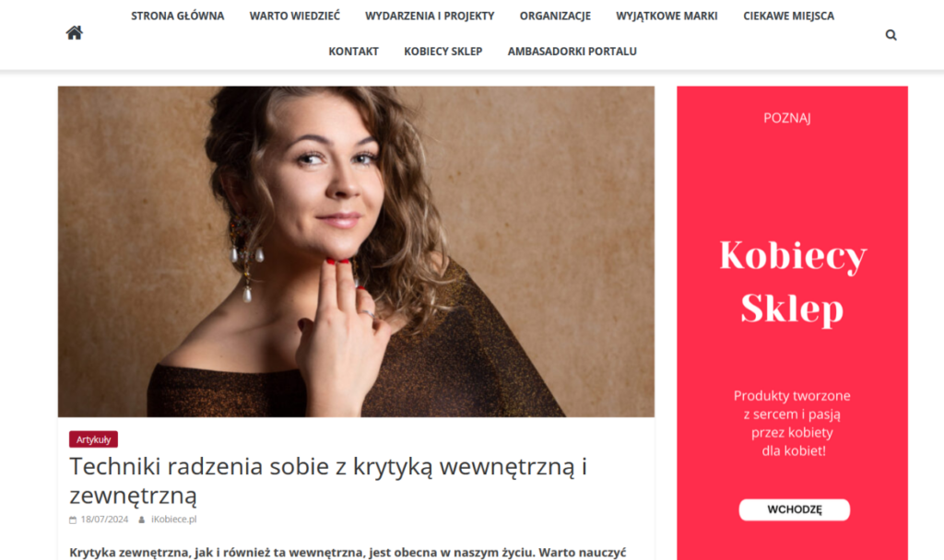Click the Artykuły category tag
This screenshot has width=944, height=560.
[x=93, y=439]
